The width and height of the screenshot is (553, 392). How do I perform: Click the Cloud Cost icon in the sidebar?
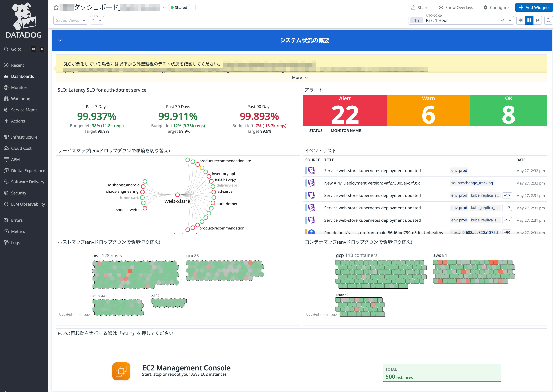(x=6, y=148)
